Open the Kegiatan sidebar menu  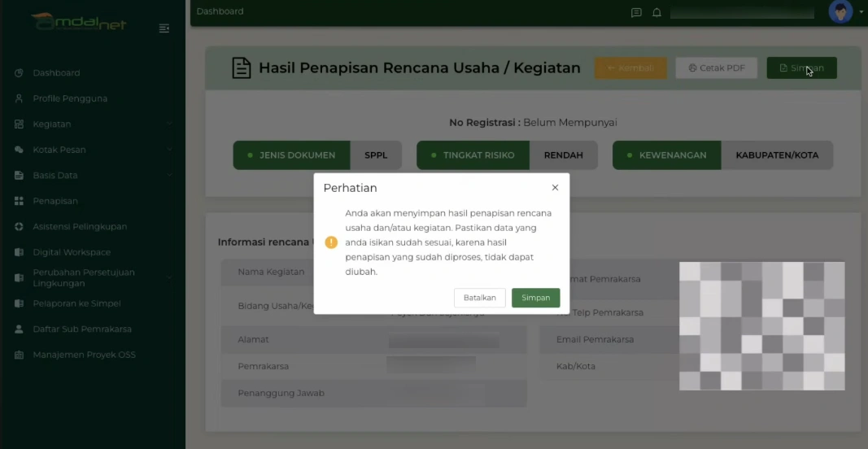pos(51,124)
